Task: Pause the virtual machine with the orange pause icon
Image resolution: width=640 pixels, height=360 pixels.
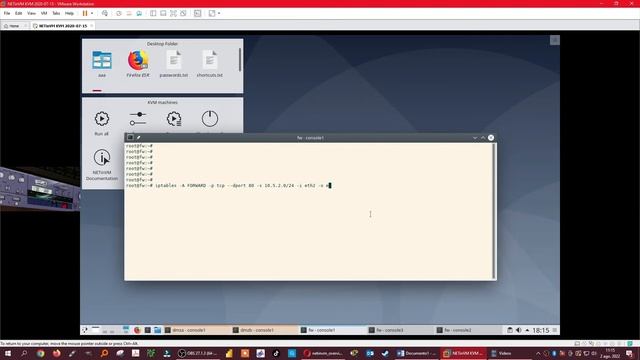Action: point(85,13)
